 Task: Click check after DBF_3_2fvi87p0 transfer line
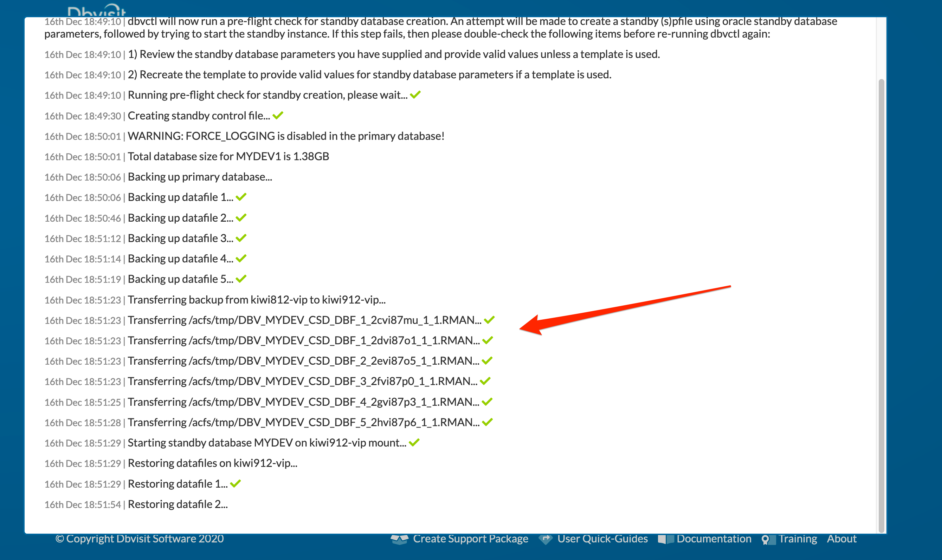[x=485, y=381]
